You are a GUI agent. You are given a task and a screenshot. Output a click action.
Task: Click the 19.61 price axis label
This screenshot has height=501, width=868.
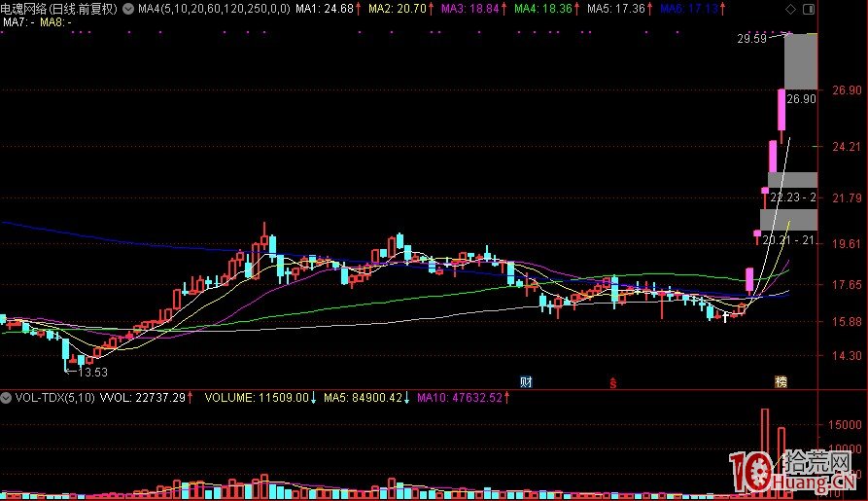[x=847, y=244]
